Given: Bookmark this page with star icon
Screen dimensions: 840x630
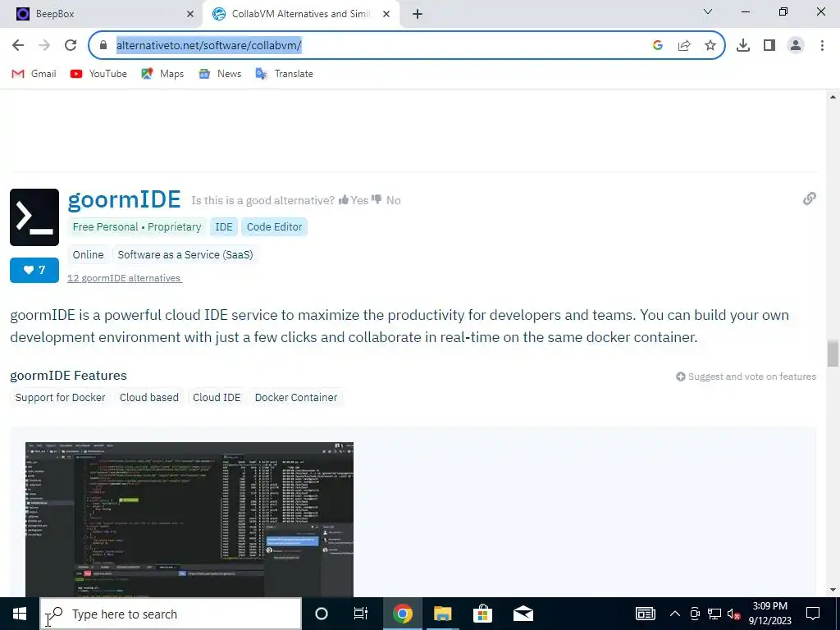Looking at the screenshot, I should (x=710, y=46).
